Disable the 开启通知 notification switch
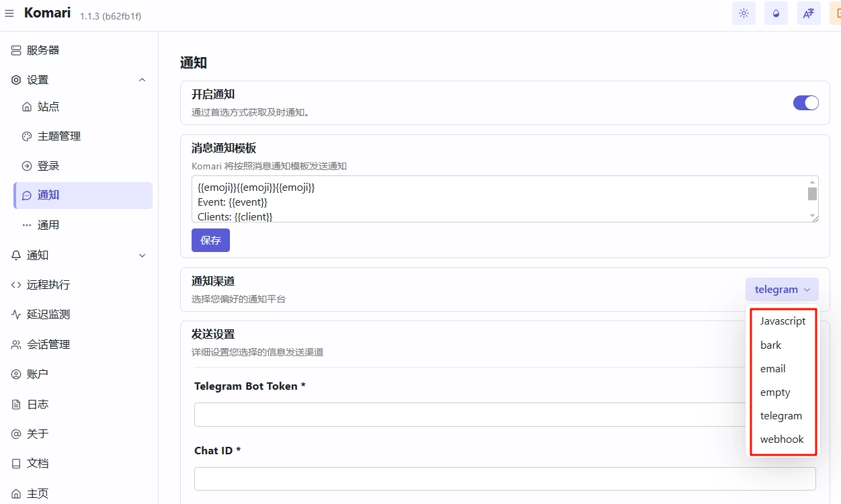 [805, 103]
